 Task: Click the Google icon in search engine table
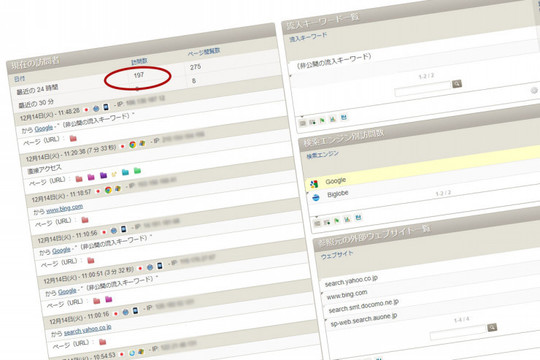click(314, 184)
